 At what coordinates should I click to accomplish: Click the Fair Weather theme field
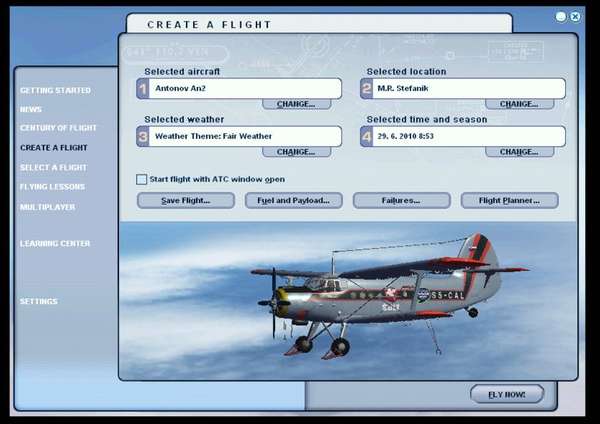click(245, 136)
